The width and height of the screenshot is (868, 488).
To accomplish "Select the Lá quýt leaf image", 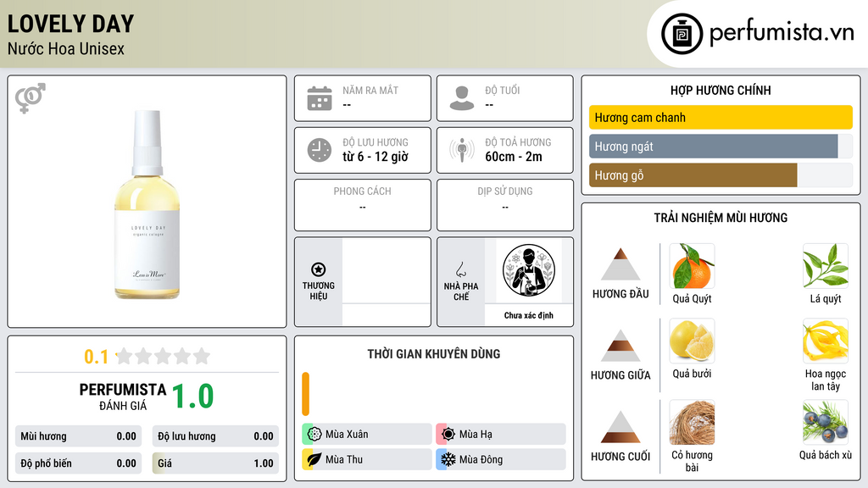I will 826,266.
